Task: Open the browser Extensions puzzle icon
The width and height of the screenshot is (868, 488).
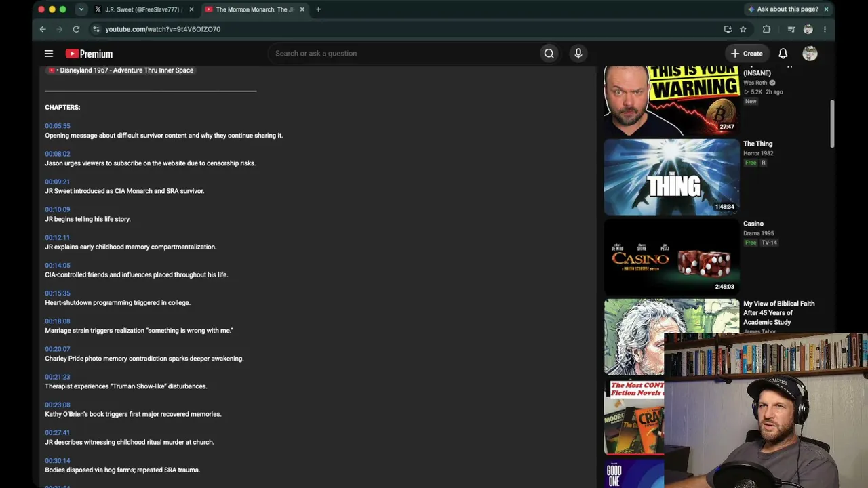Action: pos(766,29)
